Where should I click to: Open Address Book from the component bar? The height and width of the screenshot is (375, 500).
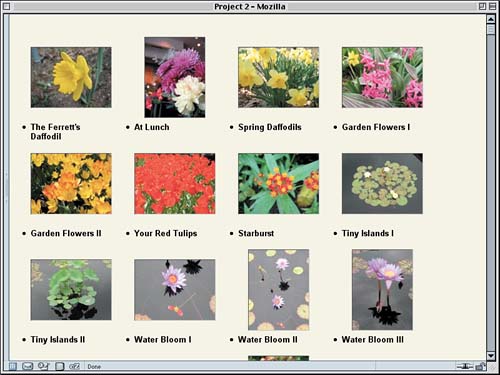[x=59, y=366]
